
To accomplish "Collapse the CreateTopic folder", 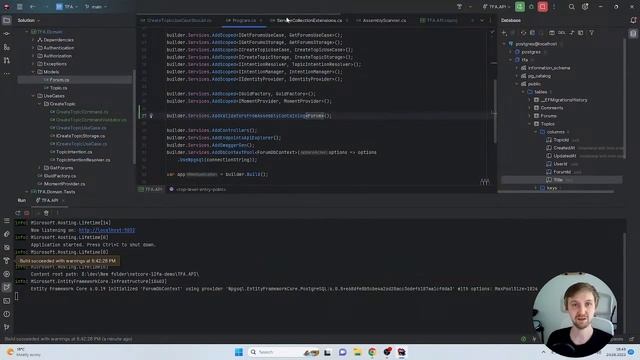I will tap(40, 104).
